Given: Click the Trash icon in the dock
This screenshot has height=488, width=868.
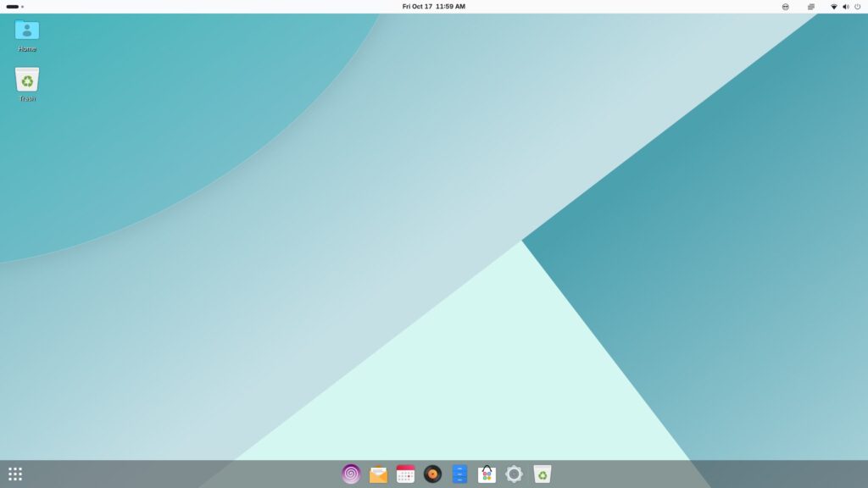Looking at the screenshot, I should point(542,474).
